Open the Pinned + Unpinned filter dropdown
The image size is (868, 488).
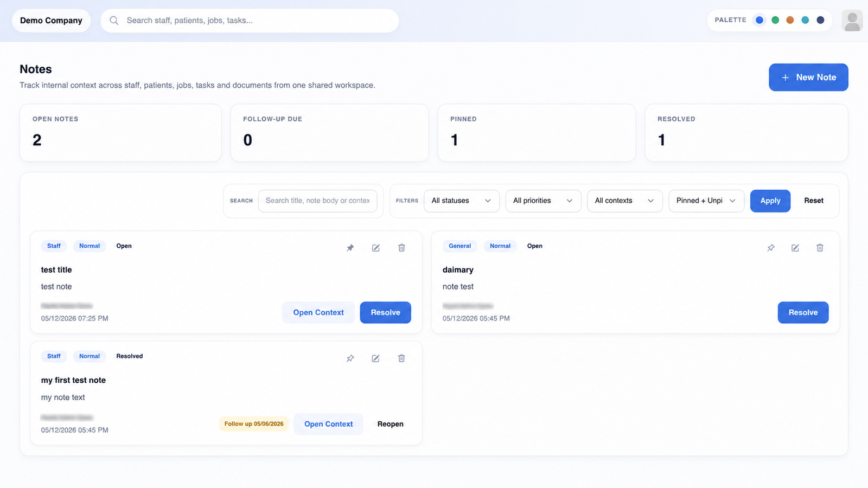click(706, 201)
